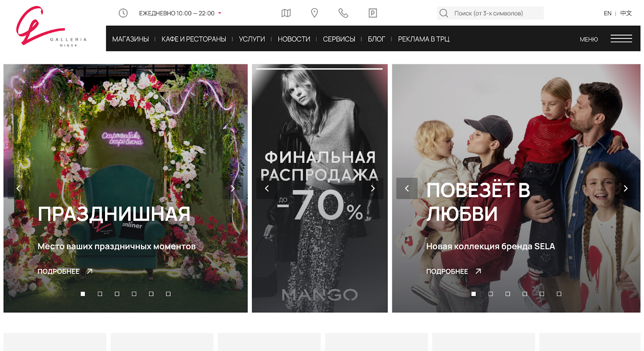Select third dot of left carousel
The height and width of the screenshot is (351, 644).
(x=117, y=294)
